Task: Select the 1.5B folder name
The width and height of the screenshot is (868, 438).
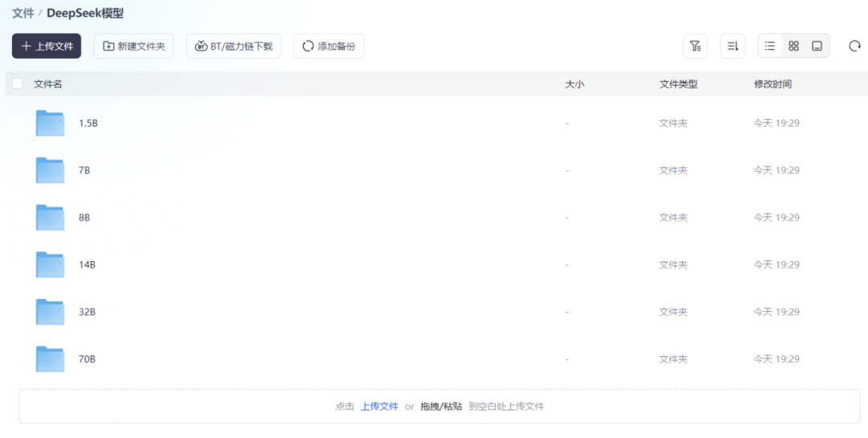Action: (88, 123)
